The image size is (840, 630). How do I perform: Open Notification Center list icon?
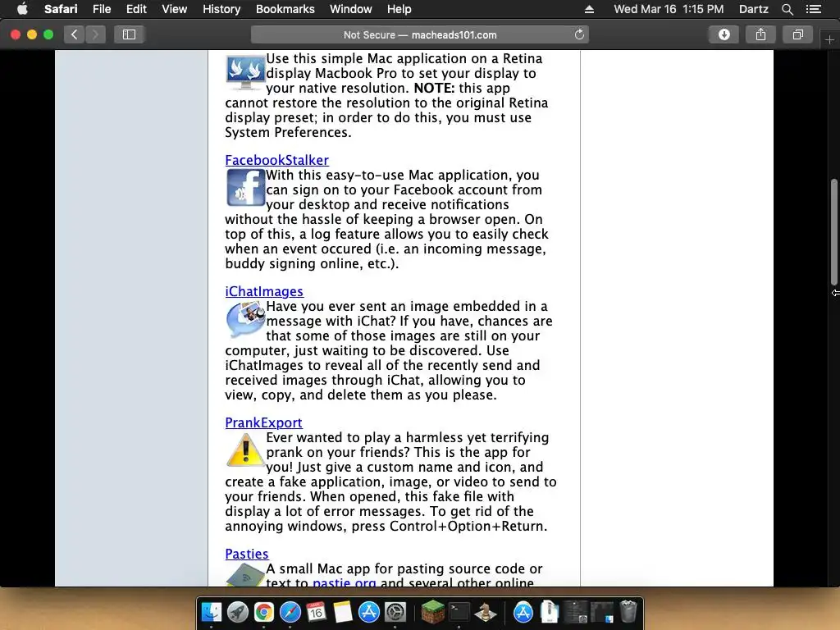814,9
